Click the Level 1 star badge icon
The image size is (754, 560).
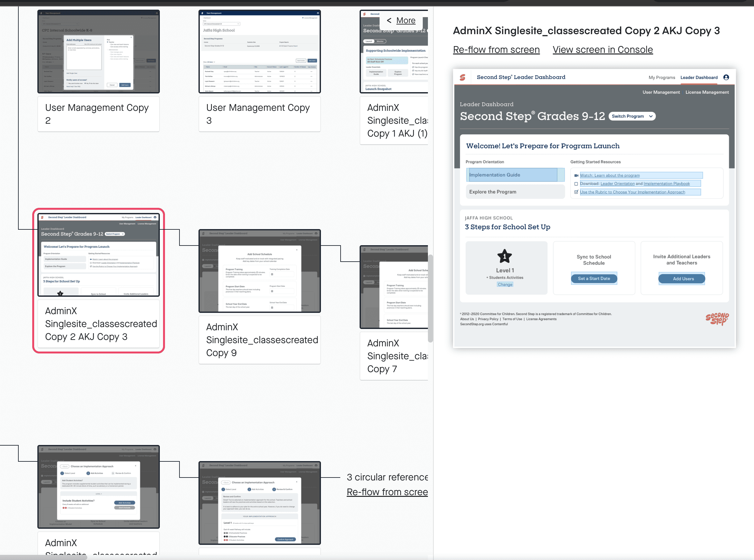click(x=505, y=256)
